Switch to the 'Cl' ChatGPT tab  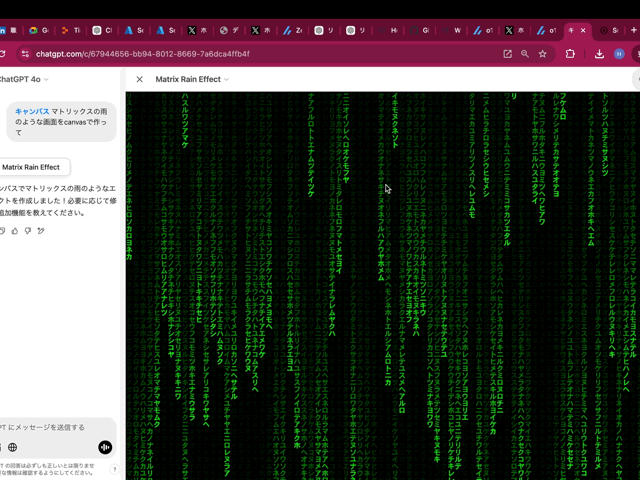pyautogui.click(x=102, y=30)
